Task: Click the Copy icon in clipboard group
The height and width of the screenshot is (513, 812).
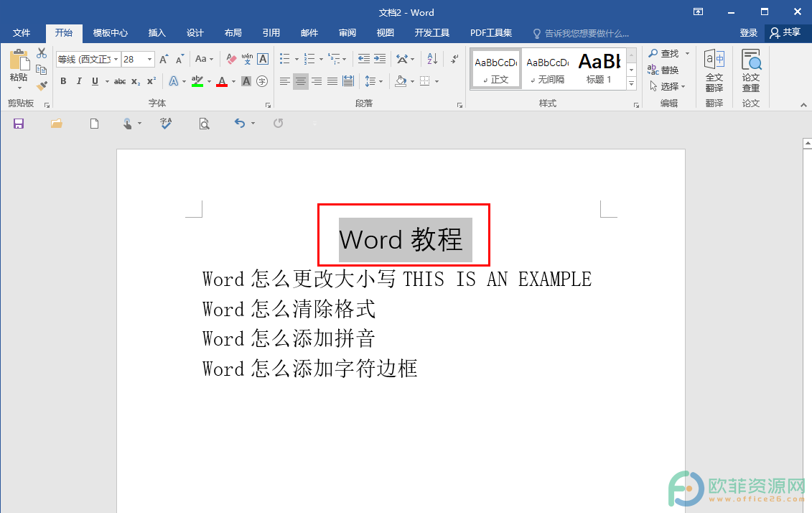Action: point(42,70)
